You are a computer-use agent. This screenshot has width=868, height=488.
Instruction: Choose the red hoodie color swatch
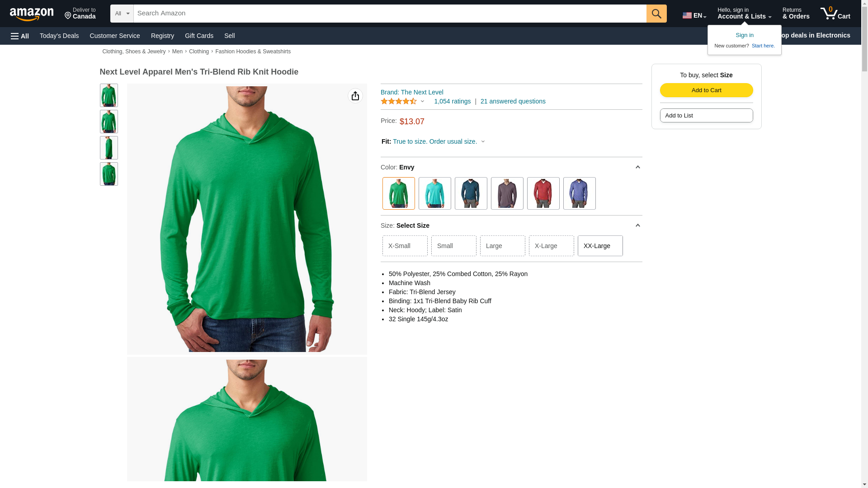pyautogui.click(x=543, y=193)
